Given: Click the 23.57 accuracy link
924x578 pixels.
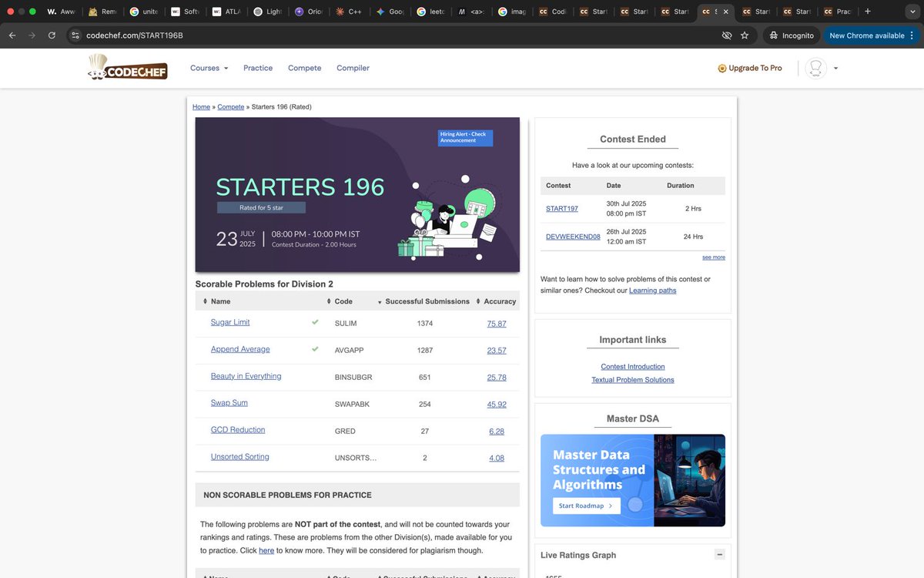Looking at the screenshot, I should click(497, 351).
